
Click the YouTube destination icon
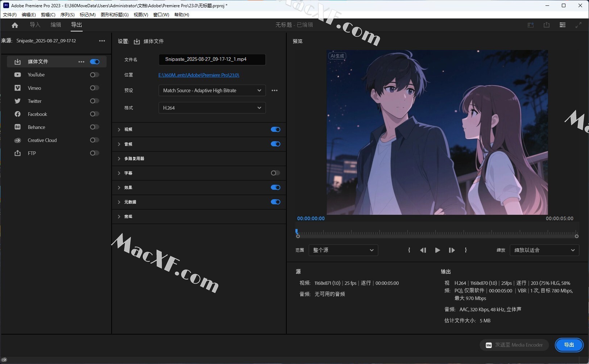[x=17, y=75]
